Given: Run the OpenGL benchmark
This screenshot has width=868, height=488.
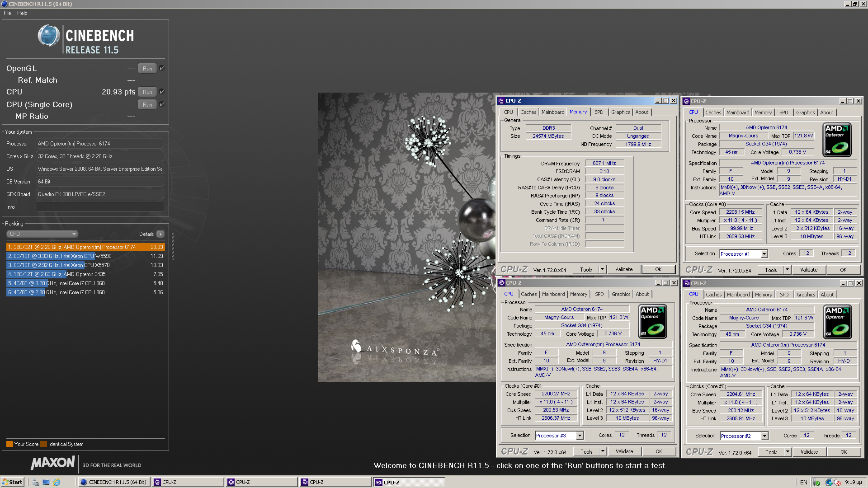Looking at the screenshot, I should pos(147,68).
